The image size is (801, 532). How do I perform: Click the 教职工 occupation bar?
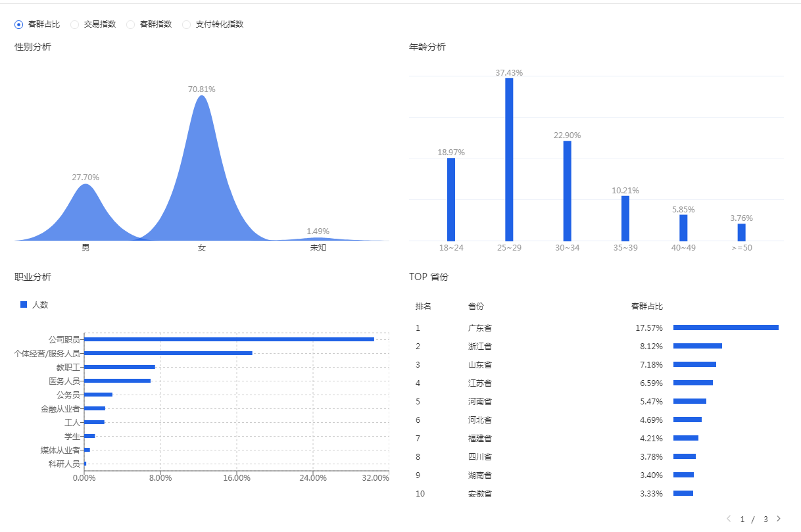click(x=120, y=367)
